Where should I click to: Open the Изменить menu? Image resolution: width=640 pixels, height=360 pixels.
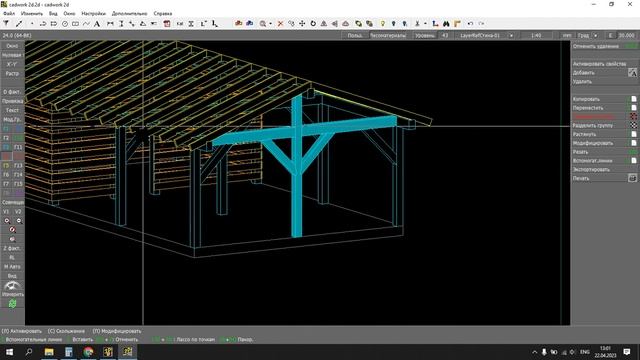click(x=31, y=13)
